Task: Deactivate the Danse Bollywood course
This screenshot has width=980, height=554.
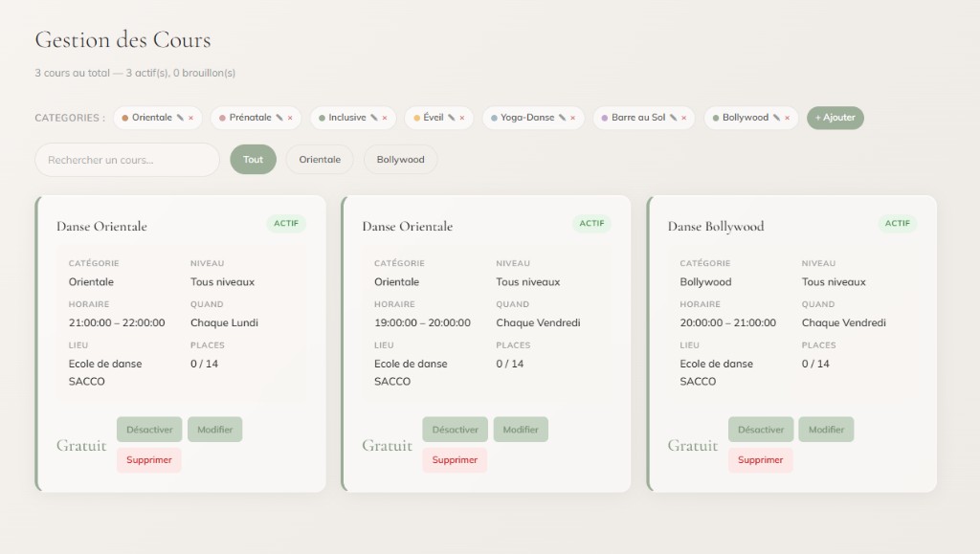Action: (761, 430)
